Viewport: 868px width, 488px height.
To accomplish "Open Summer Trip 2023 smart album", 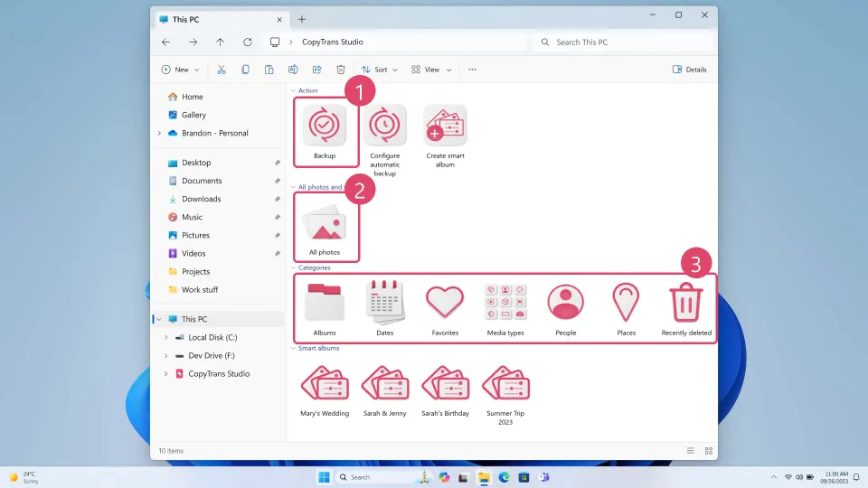I will coord(505,383).
